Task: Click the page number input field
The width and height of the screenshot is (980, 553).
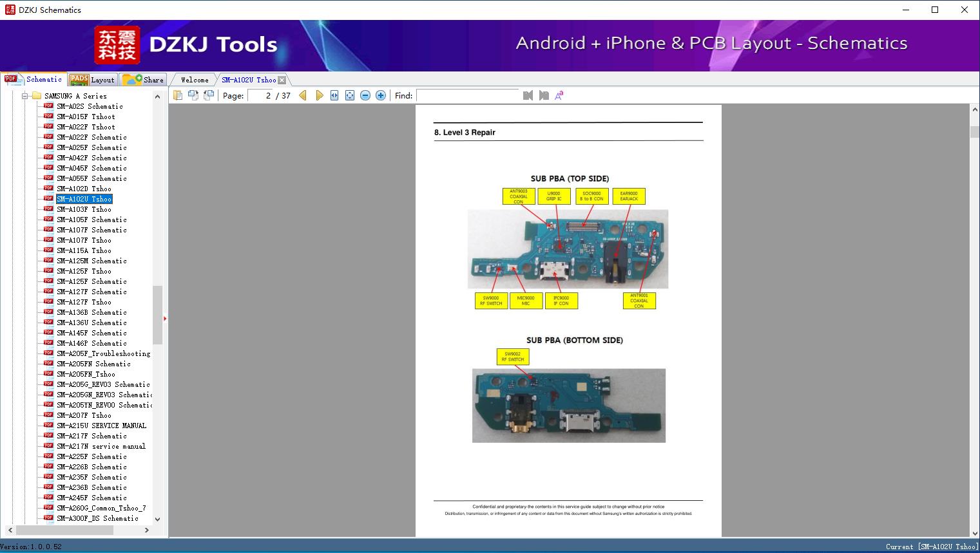Action: pos(260,95)
